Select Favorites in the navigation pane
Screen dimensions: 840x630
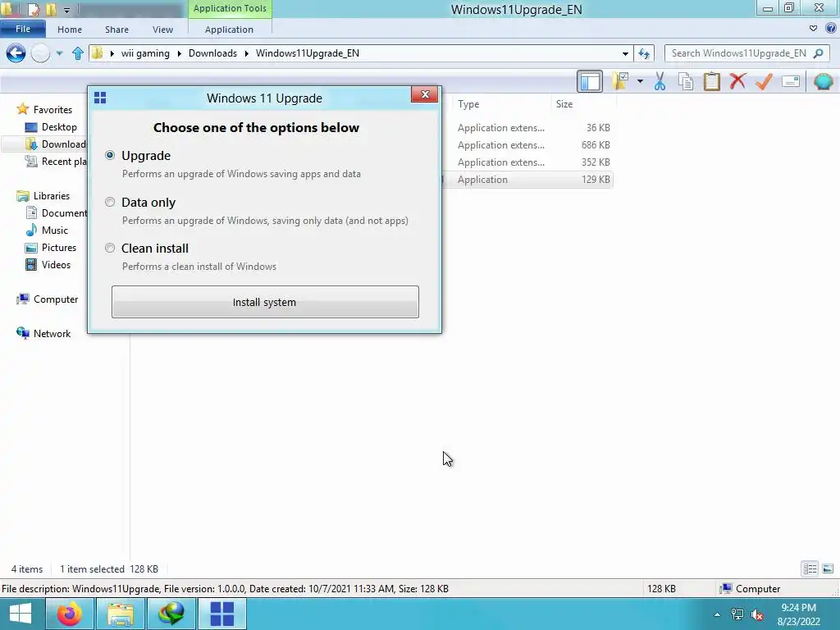pos(52,109)
